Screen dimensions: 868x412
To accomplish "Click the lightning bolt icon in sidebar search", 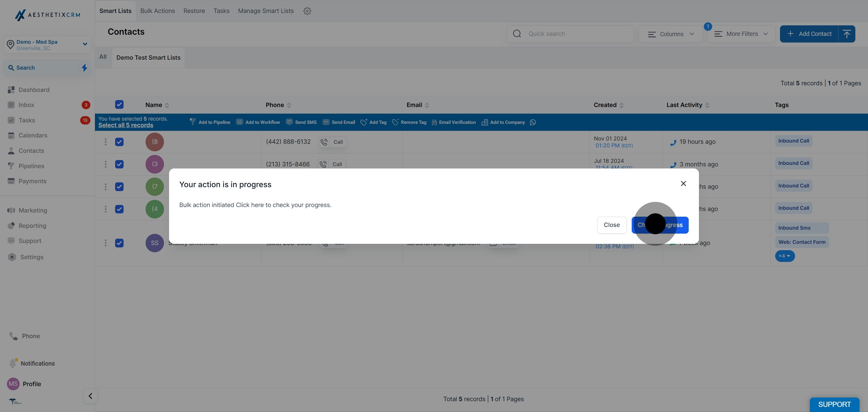I will click(84, 68).
